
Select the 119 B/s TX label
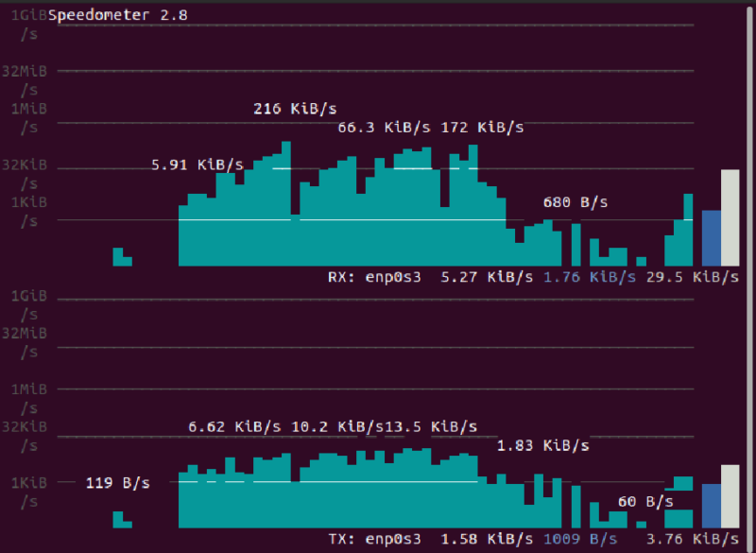pyautogui.click(x=117, y=483)
